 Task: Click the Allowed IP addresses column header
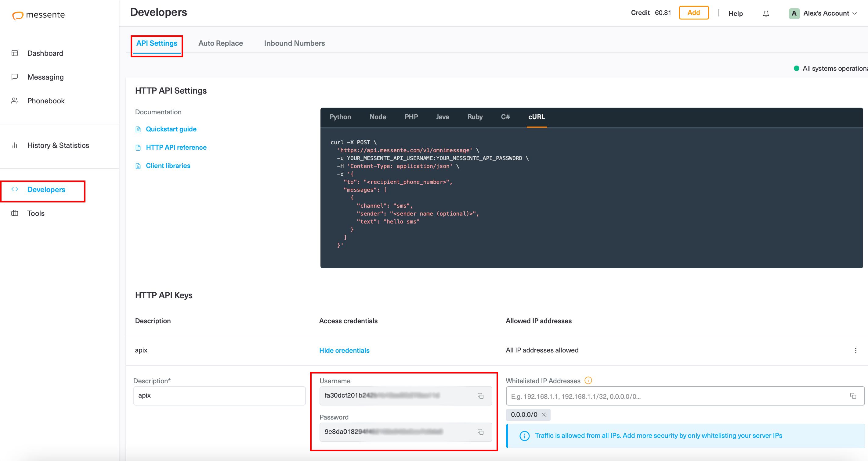539,321
